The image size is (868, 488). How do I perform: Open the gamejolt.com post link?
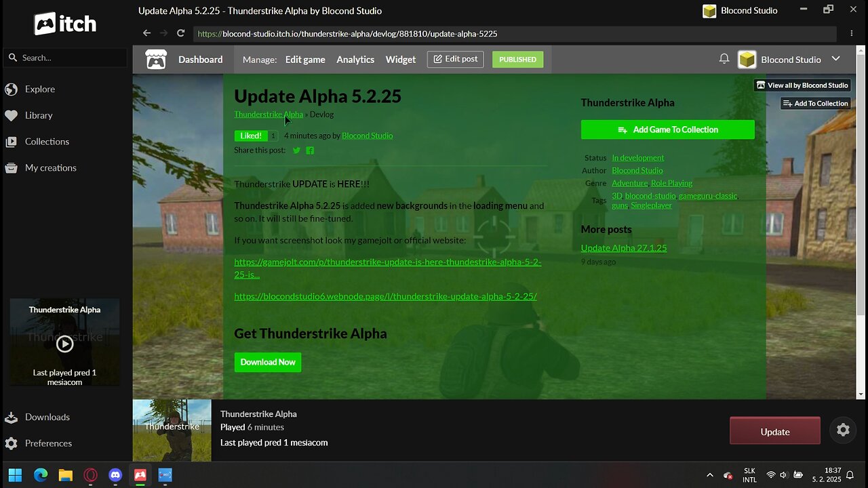click(x=387, y=268)
